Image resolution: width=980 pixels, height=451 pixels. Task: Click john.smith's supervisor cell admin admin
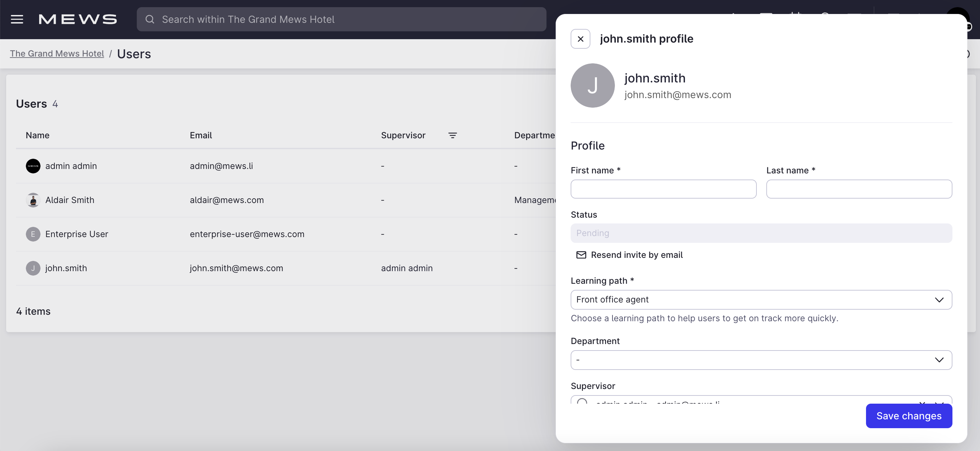click(407, 268)
